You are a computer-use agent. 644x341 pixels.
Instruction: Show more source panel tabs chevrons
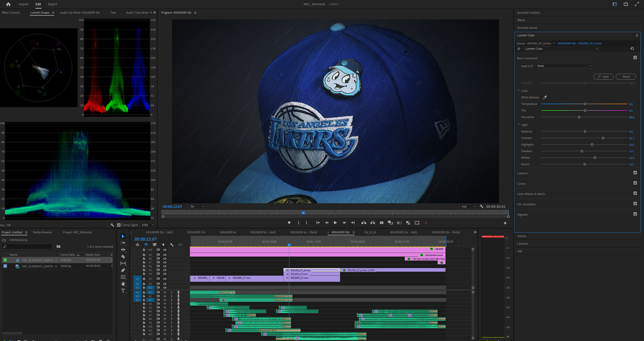[x=155, y=13]
